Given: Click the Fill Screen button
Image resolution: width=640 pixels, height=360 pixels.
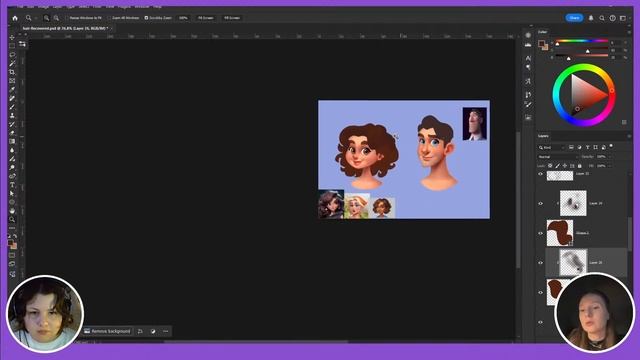Looking at the screenshot, I should click(x=232, y=18).
